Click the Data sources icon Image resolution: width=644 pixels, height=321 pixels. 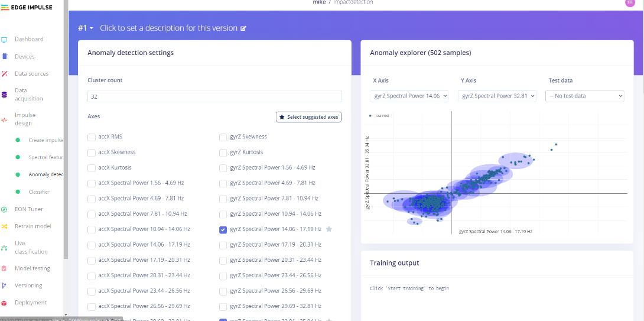pos(4,74)
